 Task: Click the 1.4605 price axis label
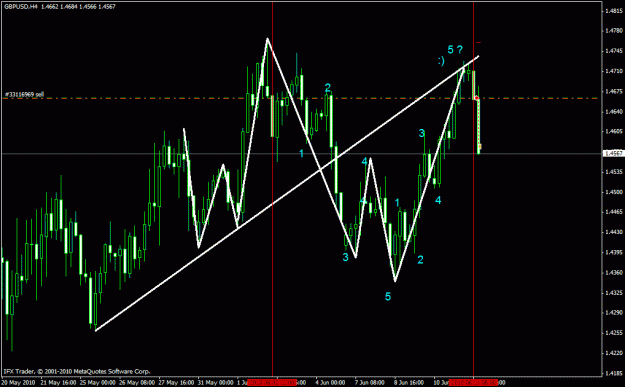click(614, 132)
